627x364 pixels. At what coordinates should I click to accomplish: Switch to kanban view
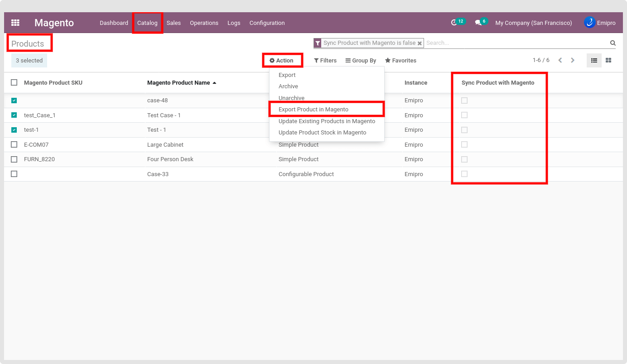point(608,60)
